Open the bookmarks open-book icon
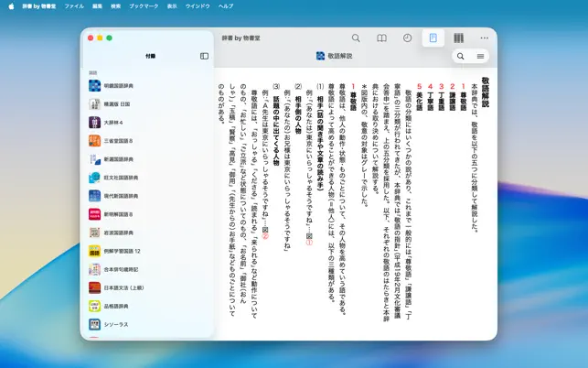This screenshot has height=368, width=588. point(381,38)
